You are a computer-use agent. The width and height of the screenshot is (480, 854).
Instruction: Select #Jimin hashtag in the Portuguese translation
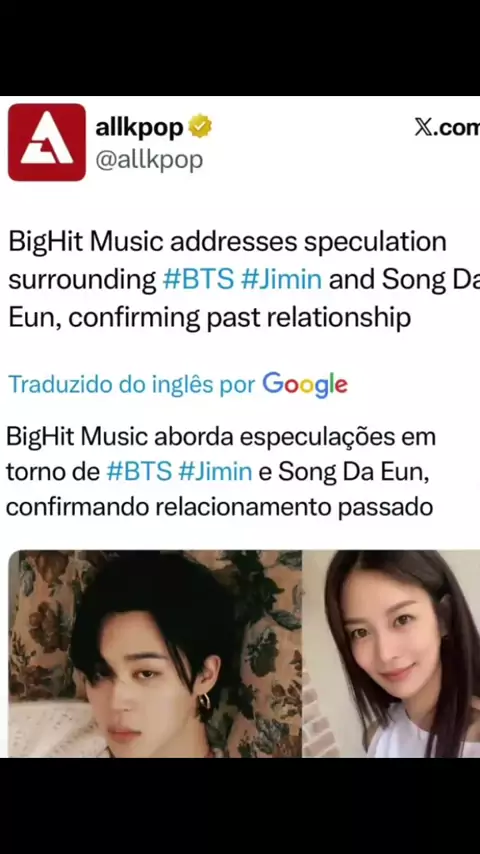(215, 472)
